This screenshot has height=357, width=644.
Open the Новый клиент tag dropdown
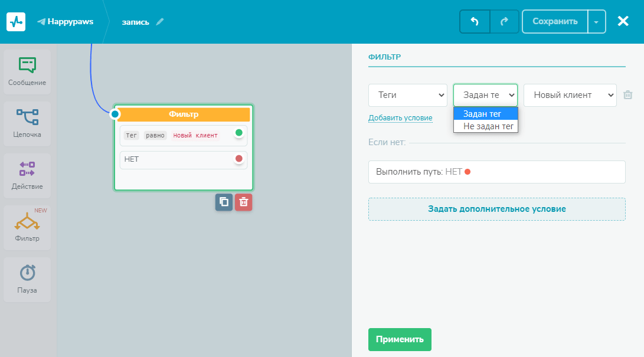[x=570, y=95]
